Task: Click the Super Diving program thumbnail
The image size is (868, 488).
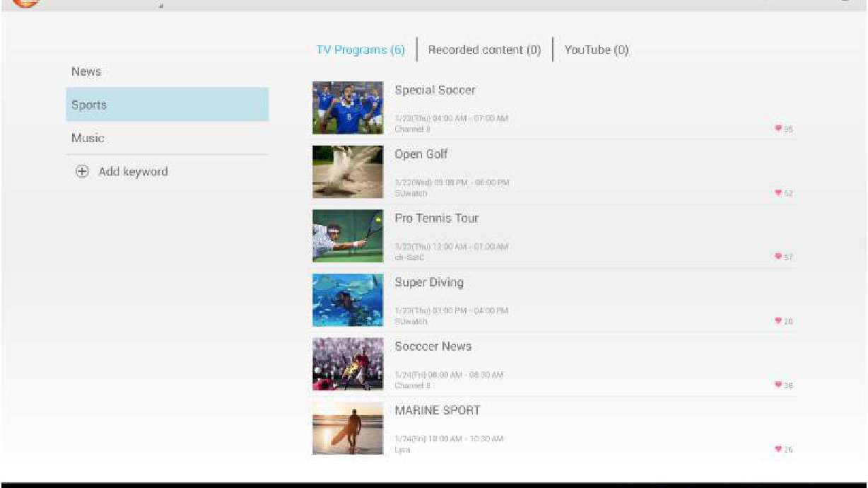Action: click(348, 299)
